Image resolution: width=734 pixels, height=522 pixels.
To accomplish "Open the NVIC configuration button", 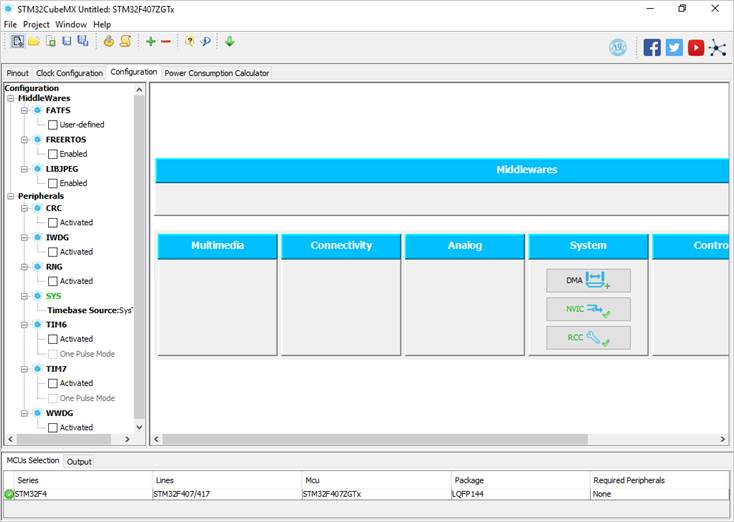I will (x=588, y=309).
